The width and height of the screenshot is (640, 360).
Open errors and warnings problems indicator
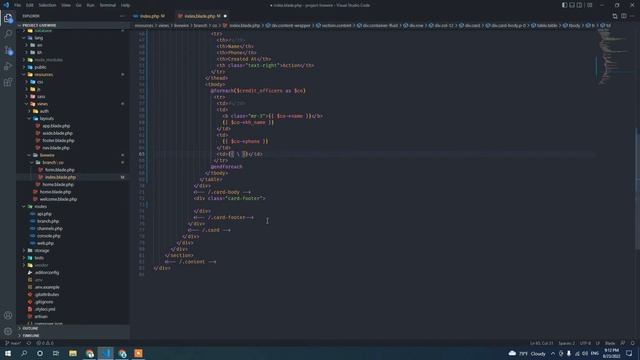pyautogui.click(x=45, y=343)
